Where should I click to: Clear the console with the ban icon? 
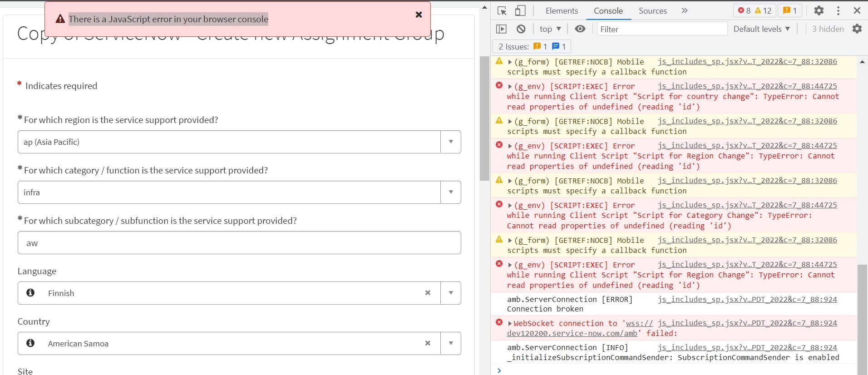click(521, 29)
